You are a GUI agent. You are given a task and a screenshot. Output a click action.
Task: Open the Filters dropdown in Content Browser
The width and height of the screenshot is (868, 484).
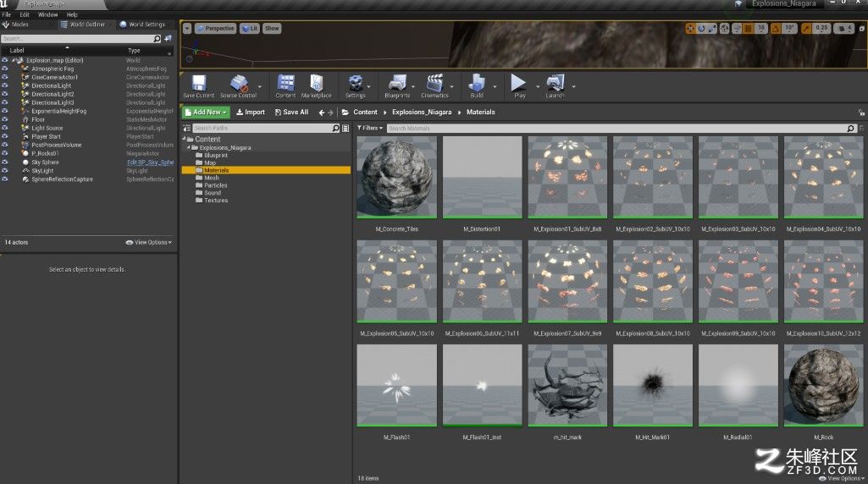pyautogui.click(x=369, y=129)
